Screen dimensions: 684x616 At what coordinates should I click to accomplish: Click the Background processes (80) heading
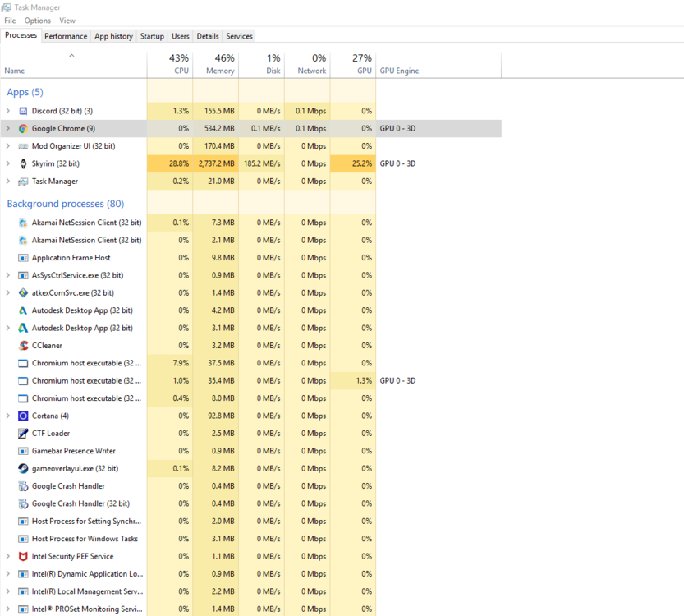click(x=66, y=204)
